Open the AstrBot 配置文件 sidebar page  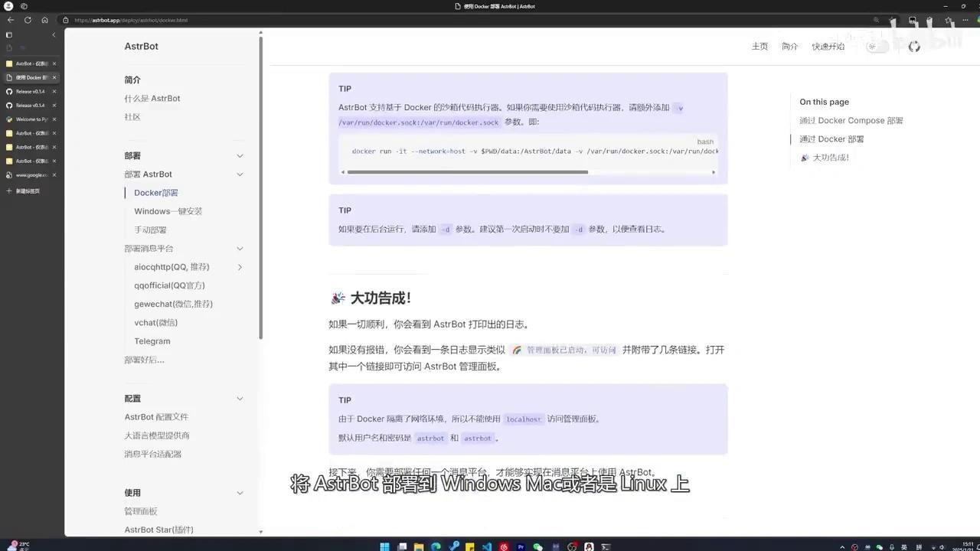click(156, 417)
